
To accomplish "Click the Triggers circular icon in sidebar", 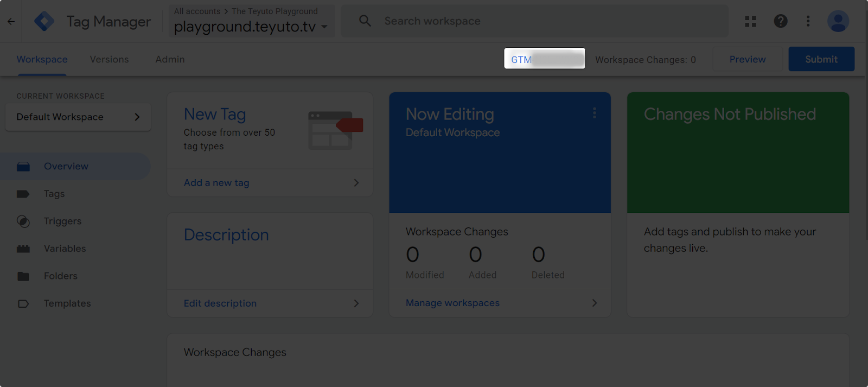I will click(x=23, y=221).
